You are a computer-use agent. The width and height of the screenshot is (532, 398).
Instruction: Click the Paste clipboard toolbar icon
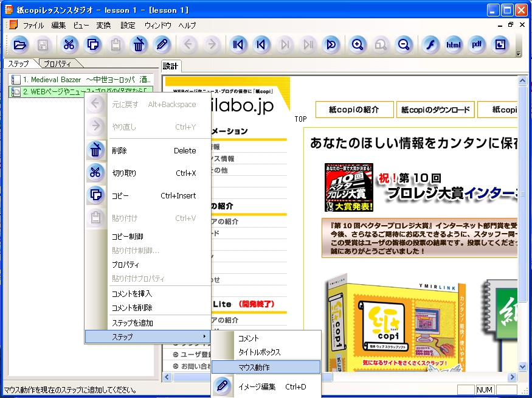[116, 44]
